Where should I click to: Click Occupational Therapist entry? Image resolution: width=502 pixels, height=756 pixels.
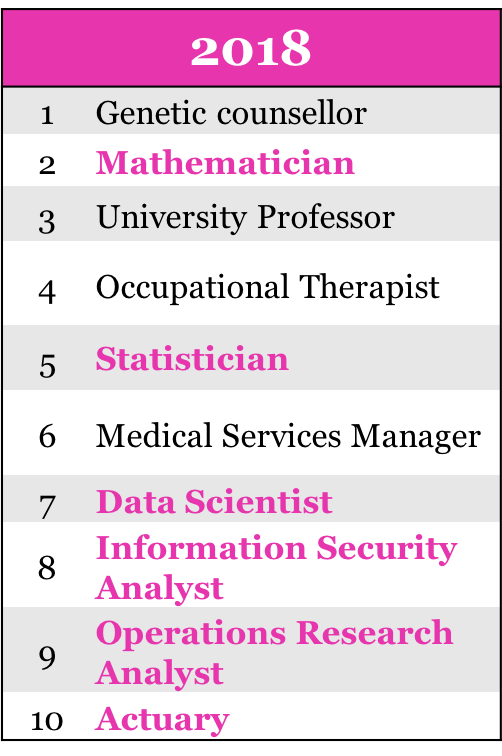[x=268, y=288]
